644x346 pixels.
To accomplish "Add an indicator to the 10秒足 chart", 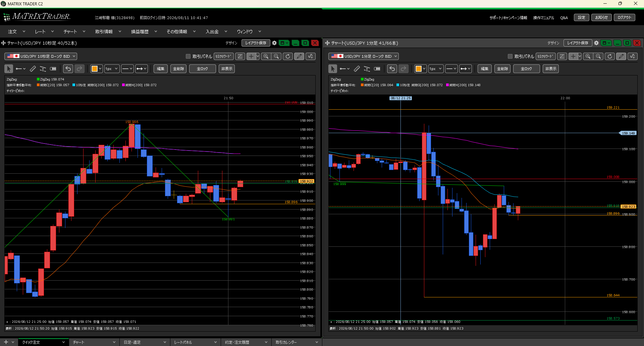I will (311, 56).
